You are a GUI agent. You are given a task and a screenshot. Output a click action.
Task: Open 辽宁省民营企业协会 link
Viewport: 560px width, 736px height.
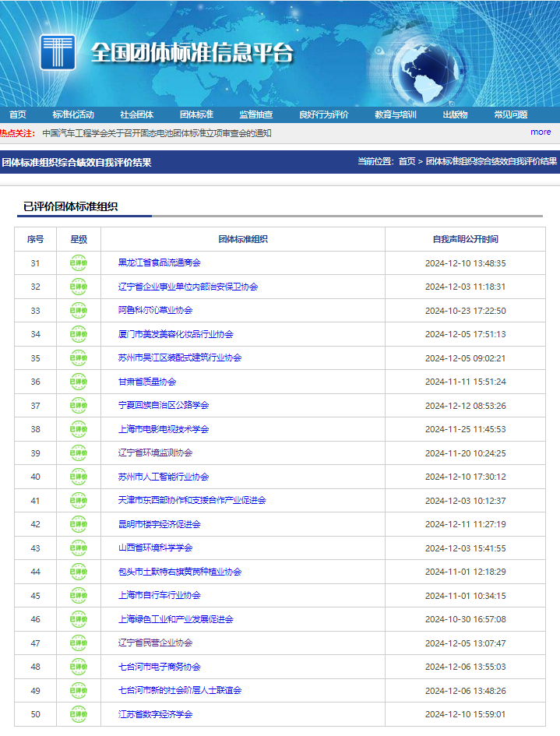point(155,643)
